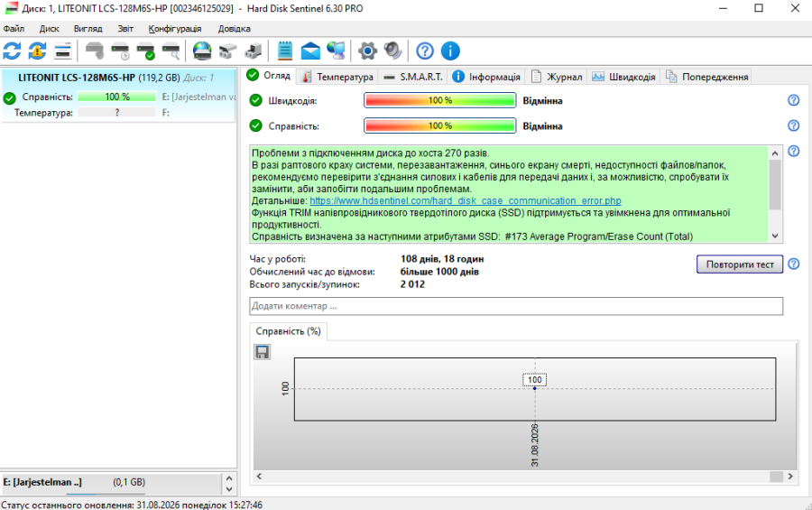Open the Довідка menu
The width and height of the screenshot is (812, 510).
234,29
